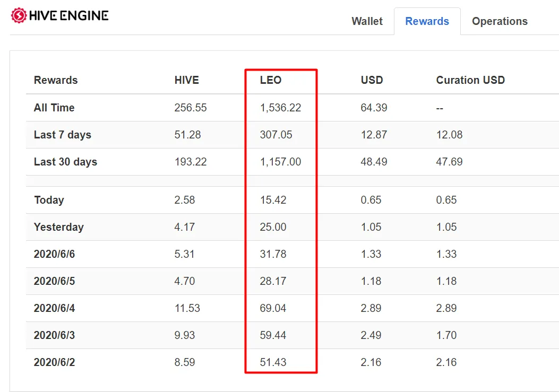Click the Hive Engine red logo icon

click(19, 15)
